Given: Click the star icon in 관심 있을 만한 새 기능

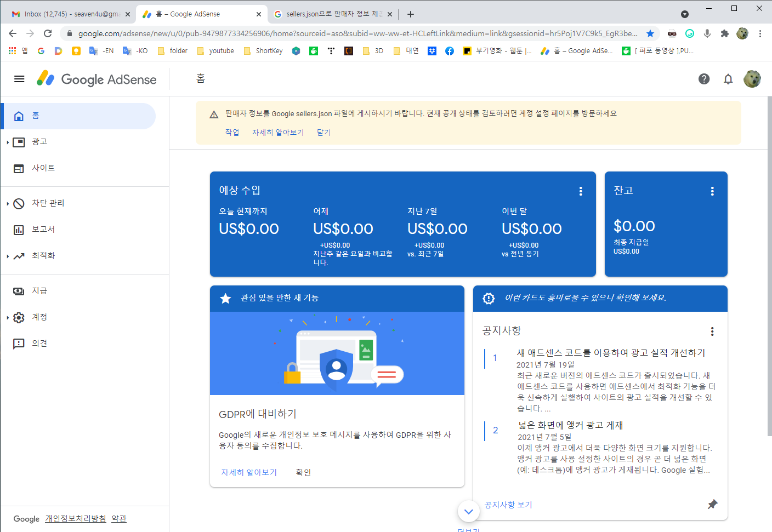Looking at the screenshot, I should [225, 298].
